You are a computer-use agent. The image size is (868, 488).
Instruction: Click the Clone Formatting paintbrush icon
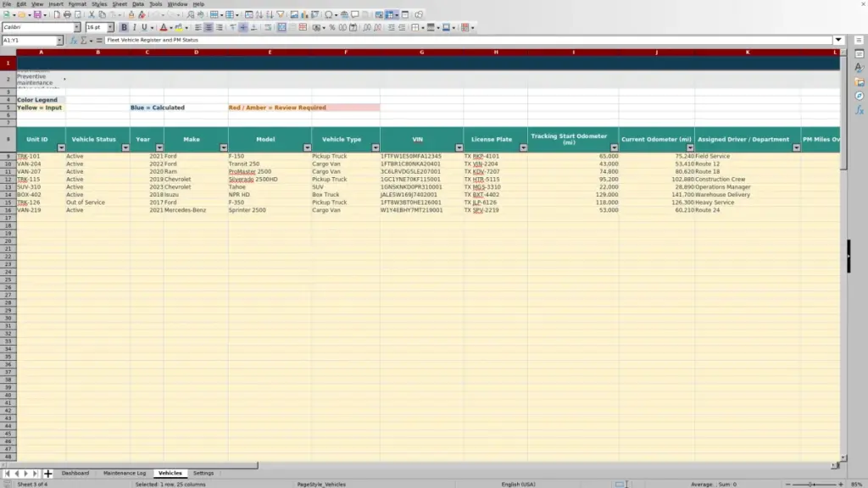point(131,14)
